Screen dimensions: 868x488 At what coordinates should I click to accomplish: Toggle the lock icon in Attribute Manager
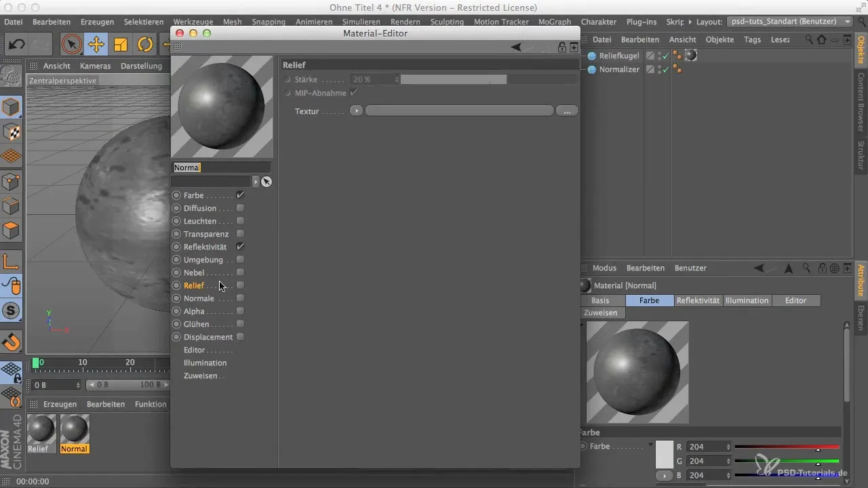click(x=823, y=268)
